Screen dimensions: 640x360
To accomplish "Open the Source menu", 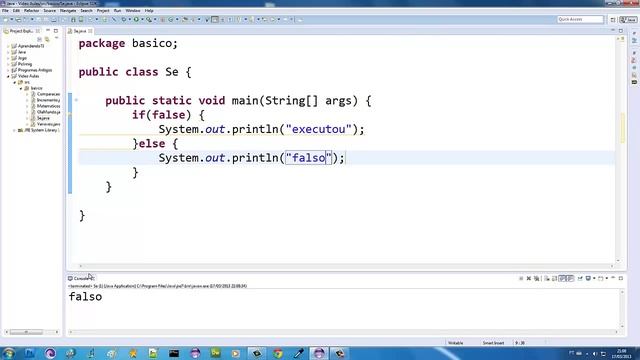I will [49, 11].
